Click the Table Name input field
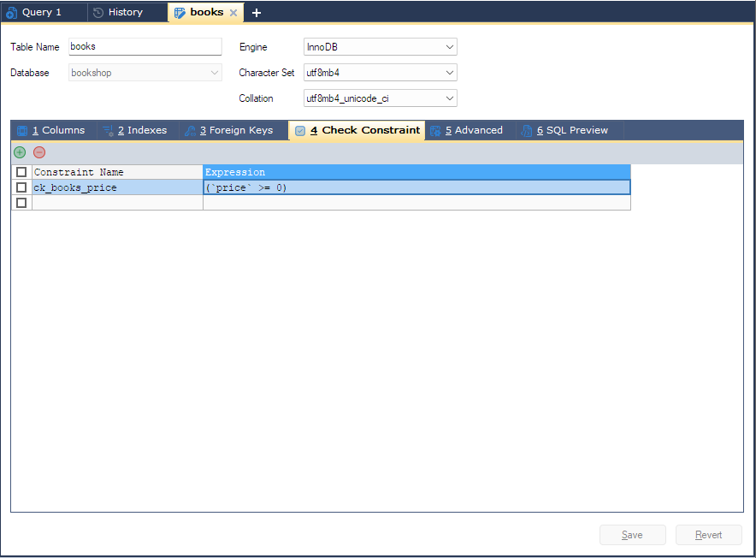Viewport: 756px width, 558px height. 145,47
